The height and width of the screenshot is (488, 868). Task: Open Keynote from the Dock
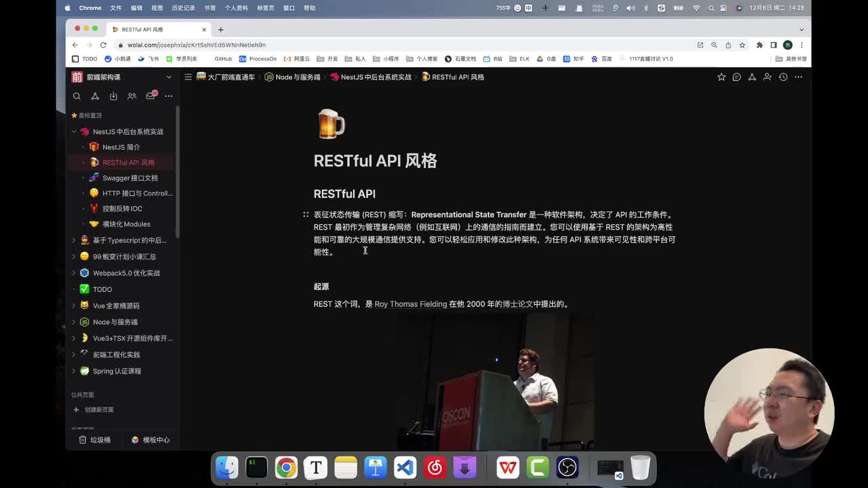click(x=375, y=468)
